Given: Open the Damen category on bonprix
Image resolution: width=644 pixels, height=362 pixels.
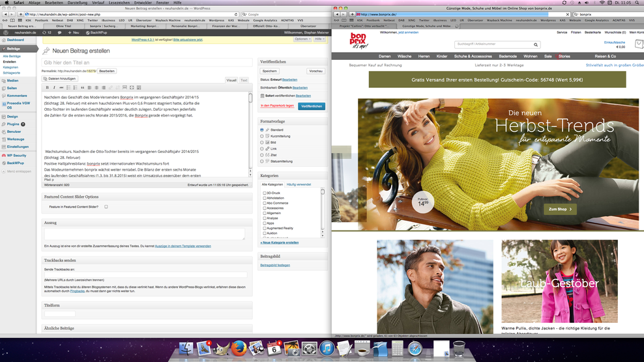Looking at the screenshot, I should (x=385, y=56).
